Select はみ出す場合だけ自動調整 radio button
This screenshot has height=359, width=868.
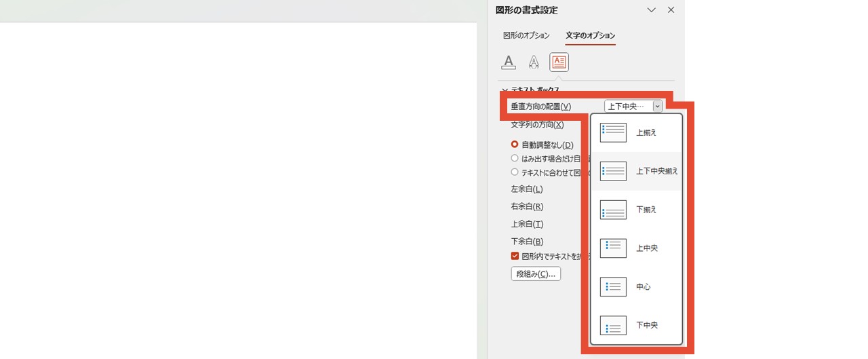[515, 158]
